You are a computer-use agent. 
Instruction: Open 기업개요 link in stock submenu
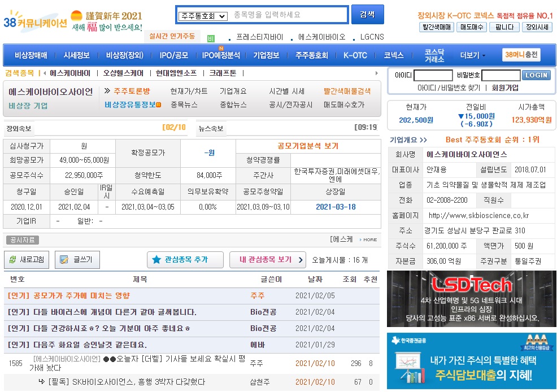(x=233, y=91)
